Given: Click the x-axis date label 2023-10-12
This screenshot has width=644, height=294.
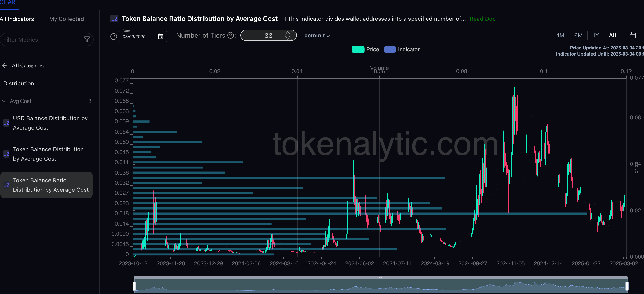Looking at the screenshot, I should [133, 263].
